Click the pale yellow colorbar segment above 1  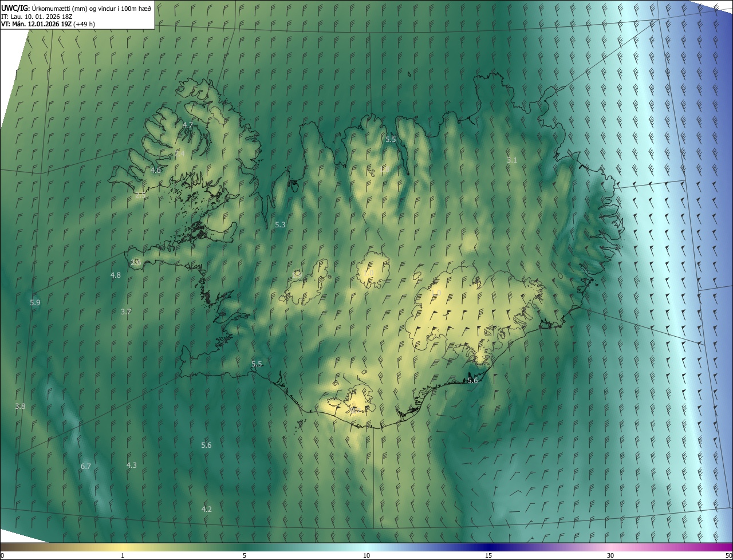coord(123,547)
